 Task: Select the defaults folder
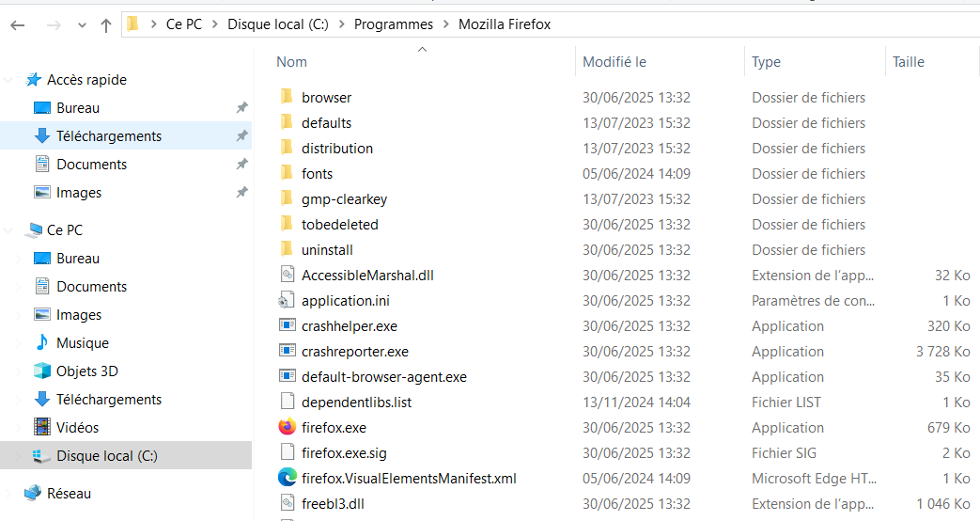point(326,123)
